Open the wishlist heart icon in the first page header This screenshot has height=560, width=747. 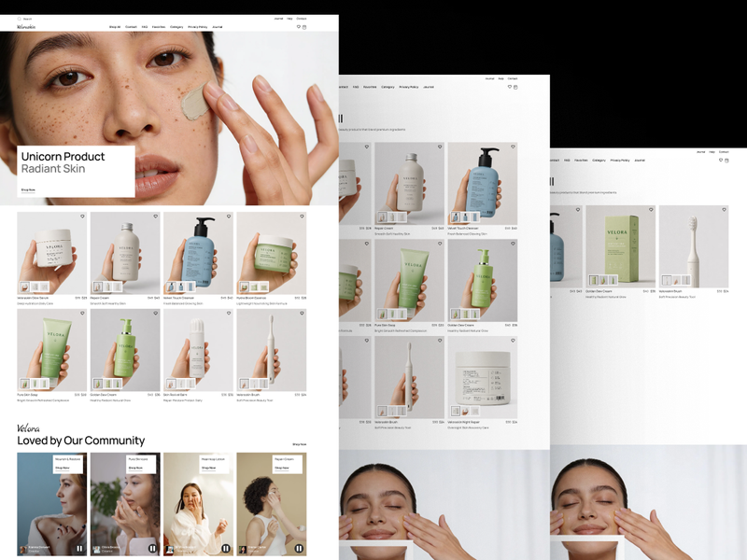point(299,27)
